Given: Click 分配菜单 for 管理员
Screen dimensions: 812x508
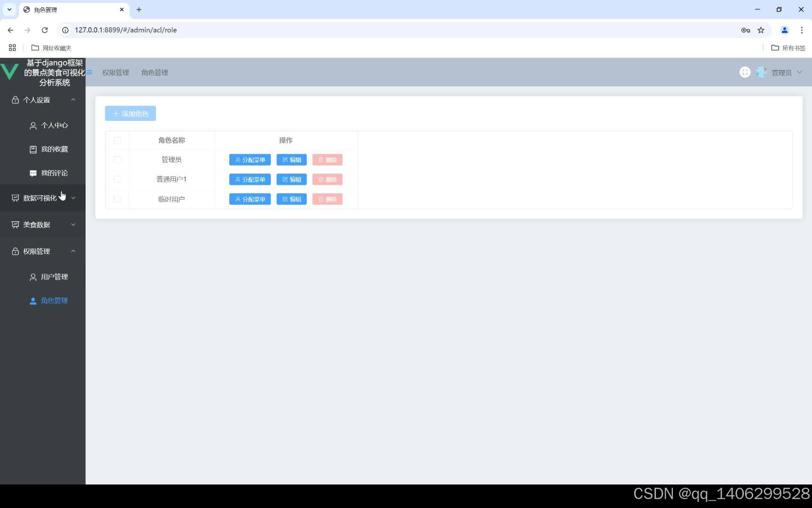Looking at the screenshot, I should (250, 160).
